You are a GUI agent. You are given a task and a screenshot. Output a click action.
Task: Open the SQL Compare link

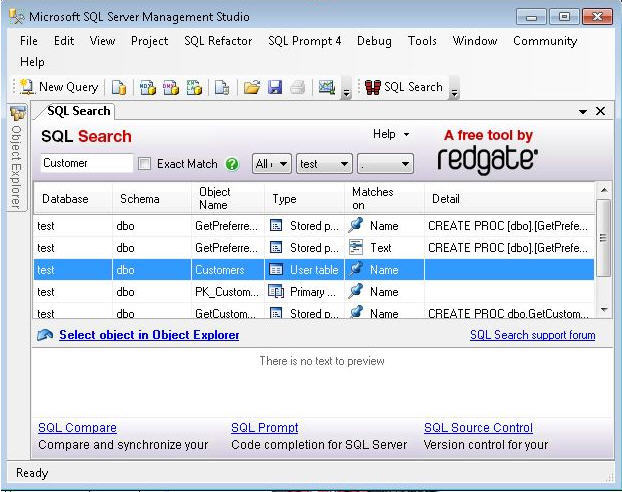pos(77,427)
